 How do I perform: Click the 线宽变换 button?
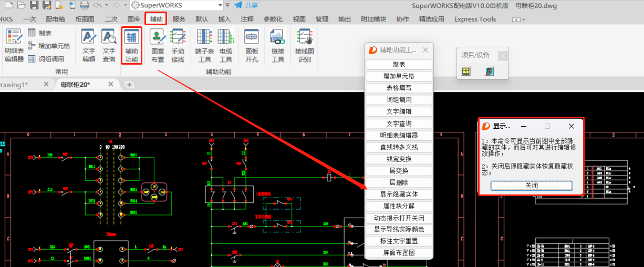(x=399, y=159)
